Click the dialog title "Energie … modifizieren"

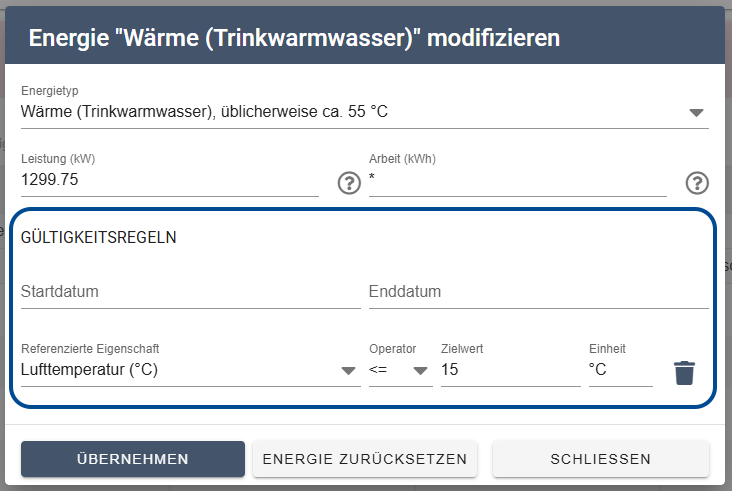(x=294, y=39)
